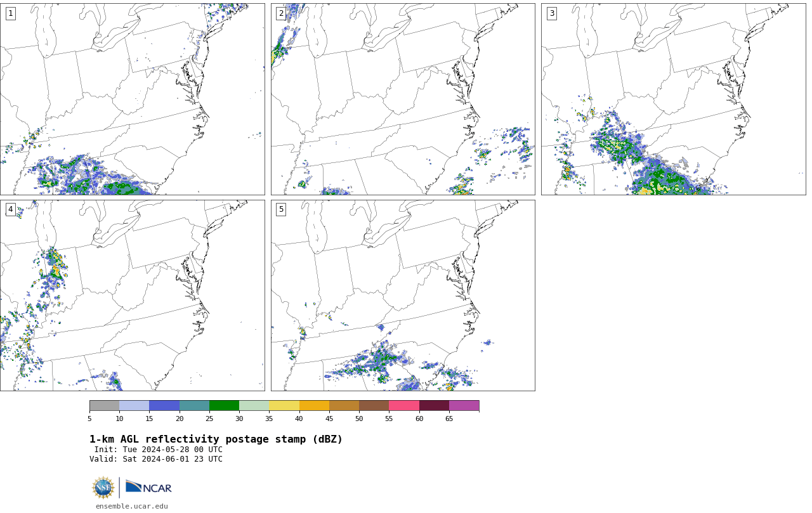Image resolution: width=812 pixels, height=513 pixels.
Task: Click the NCAR logo
Action: point(148,487)
